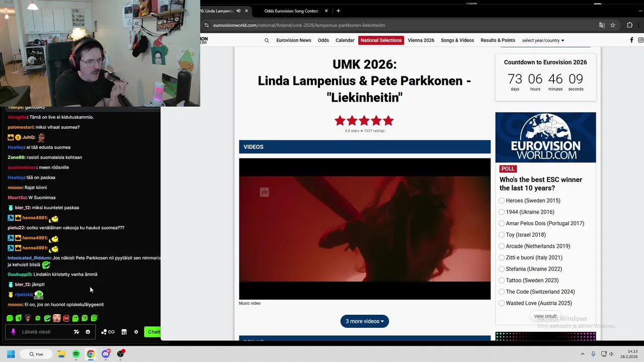Click the system tray microphone icon
Screen dimensions: 644x362
coord(594,354)
